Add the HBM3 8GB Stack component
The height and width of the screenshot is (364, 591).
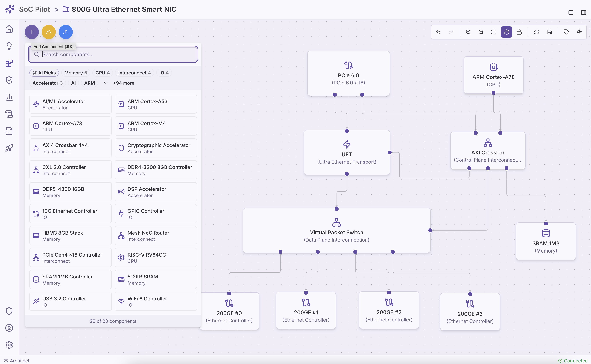pyautogui.click(x=70, y=236)
